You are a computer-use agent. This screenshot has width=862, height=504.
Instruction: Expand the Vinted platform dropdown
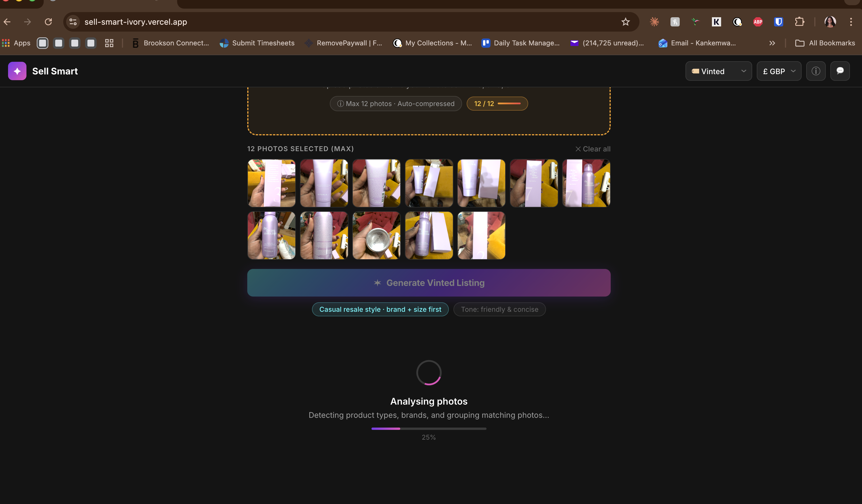point(718,71)
